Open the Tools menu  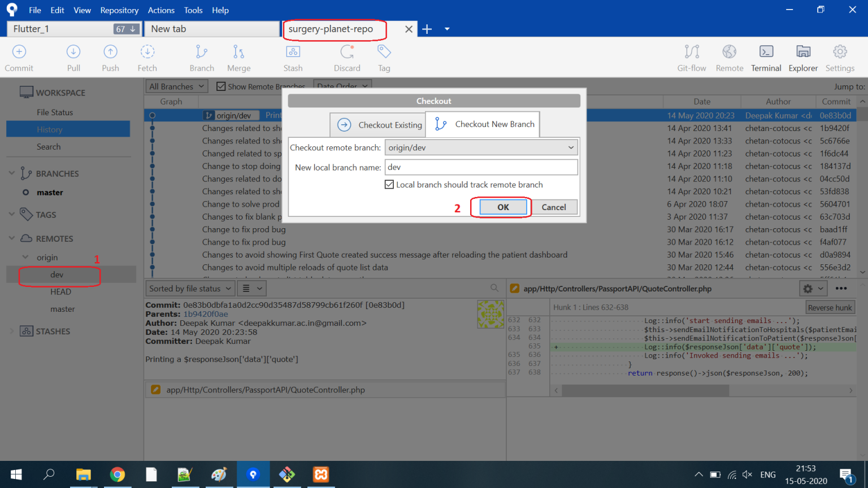pyautogui.click(x=193, y=10)
